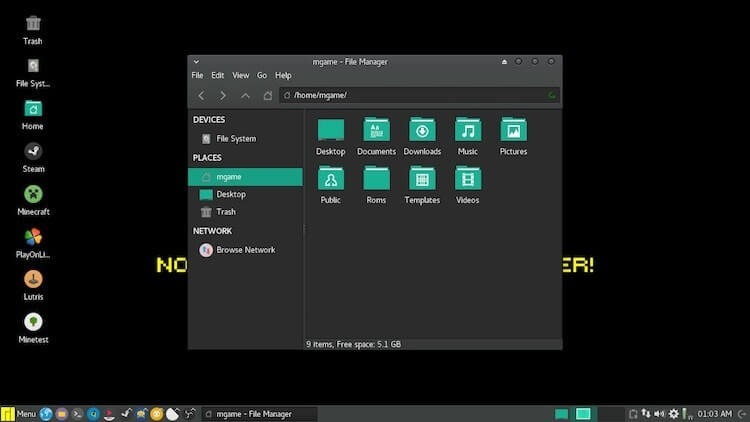The image size is (750, 422).
Task: Open the window menu chevron in title bar
Action: (x=196, y=62)
